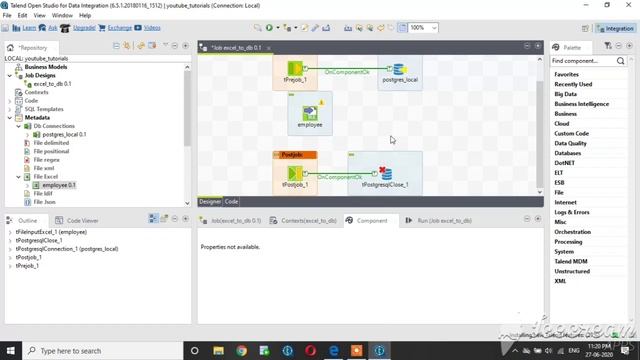Click the Cortana circle icon in taskbar
Image resolution: width=640 pixels, height=360 pixels.
point(195,351)
